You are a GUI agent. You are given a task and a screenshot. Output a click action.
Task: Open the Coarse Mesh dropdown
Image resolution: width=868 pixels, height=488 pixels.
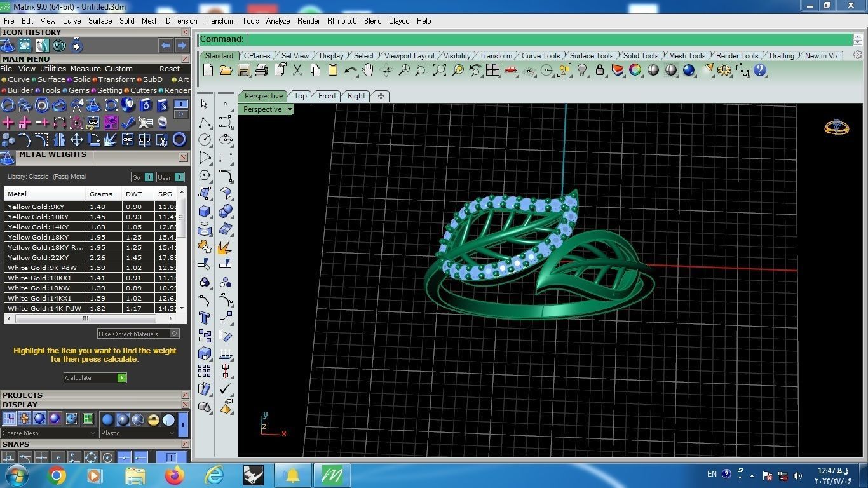[x=50, y=433]
